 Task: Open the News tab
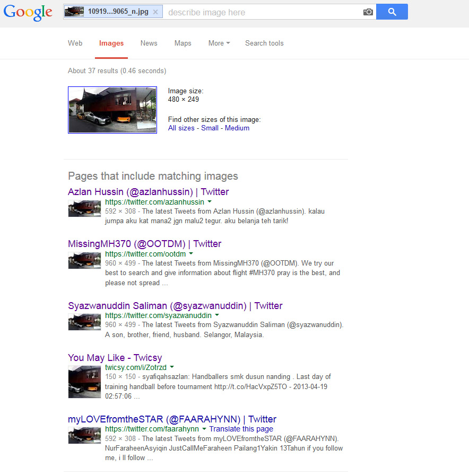coord(149,43)
